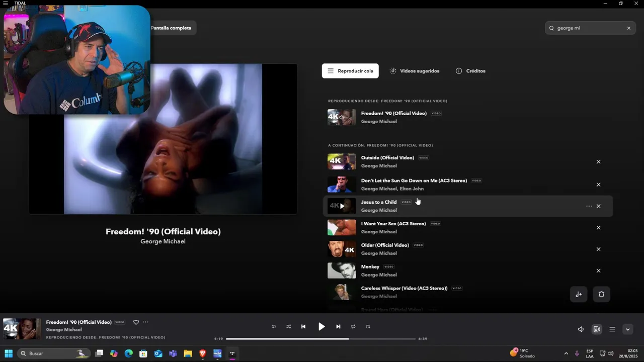This screenshot has width=644, height=362.
Task: Skip to previous track
Action: pos(303,327)
